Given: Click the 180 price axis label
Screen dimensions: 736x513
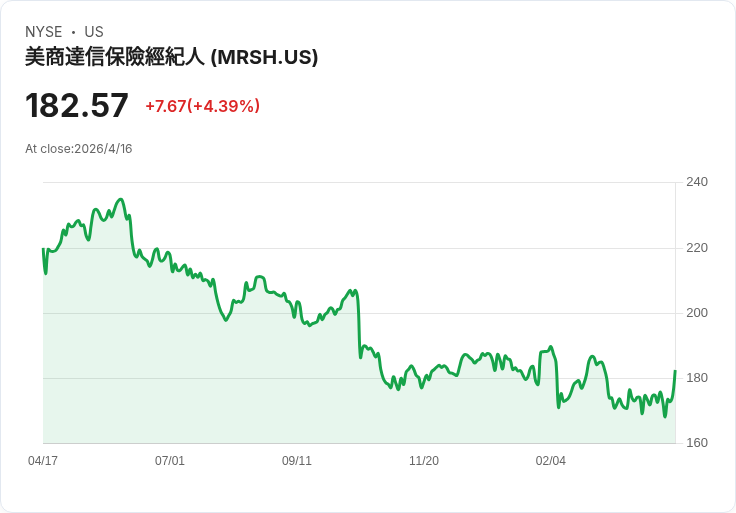Looking at the screenshot, I should click(x=697, y=377).
